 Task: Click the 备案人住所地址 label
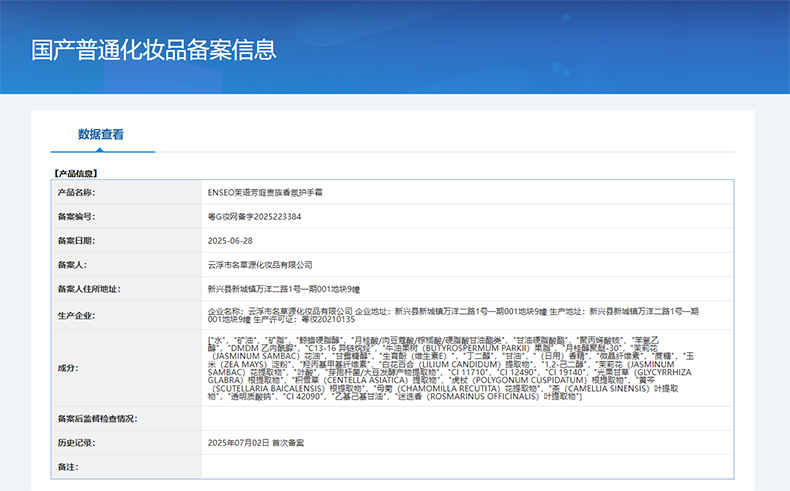pyautogui.click(x=89, y=289)
